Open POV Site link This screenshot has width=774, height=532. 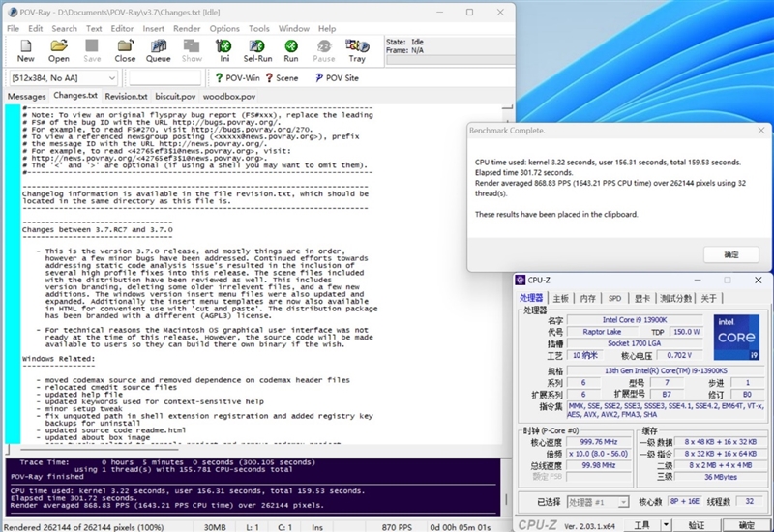(337, 78)
